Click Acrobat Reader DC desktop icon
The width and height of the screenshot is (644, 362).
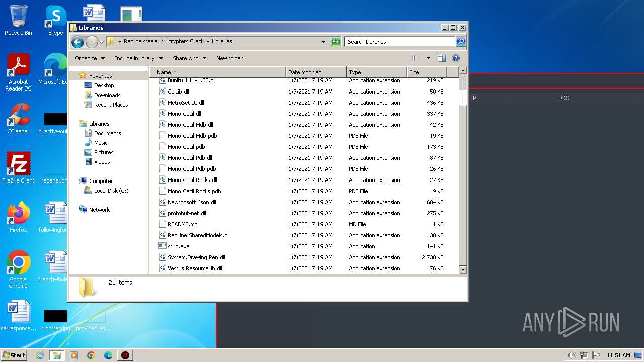[18, 73]
